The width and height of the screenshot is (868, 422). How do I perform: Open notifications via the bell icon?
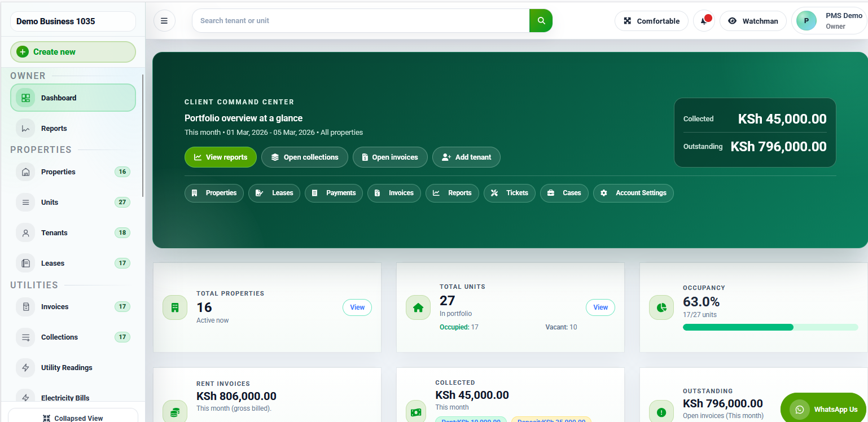point(703,21)
